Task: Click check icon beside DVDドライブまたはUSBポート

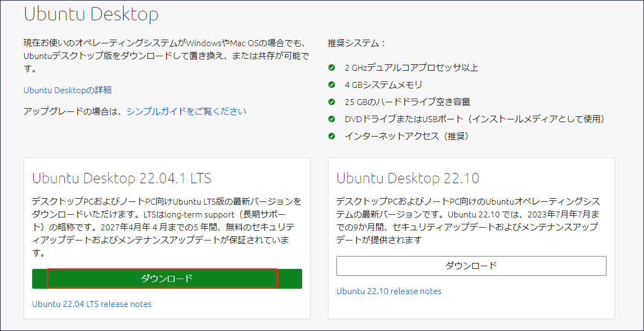Action: click(332, 119)
